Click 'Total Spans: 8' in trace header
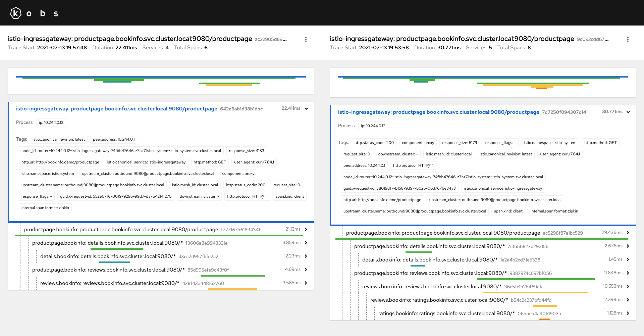The image size is (644, 336). 514,48
